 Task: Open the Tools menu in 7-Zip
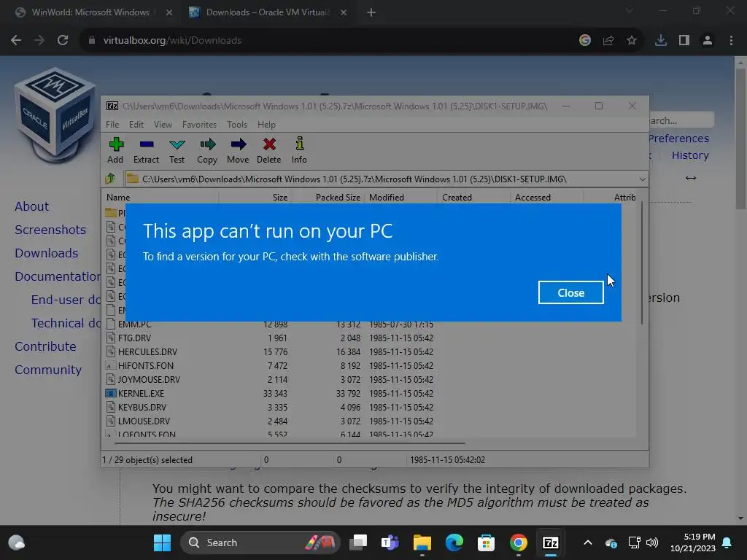[237, 124]
